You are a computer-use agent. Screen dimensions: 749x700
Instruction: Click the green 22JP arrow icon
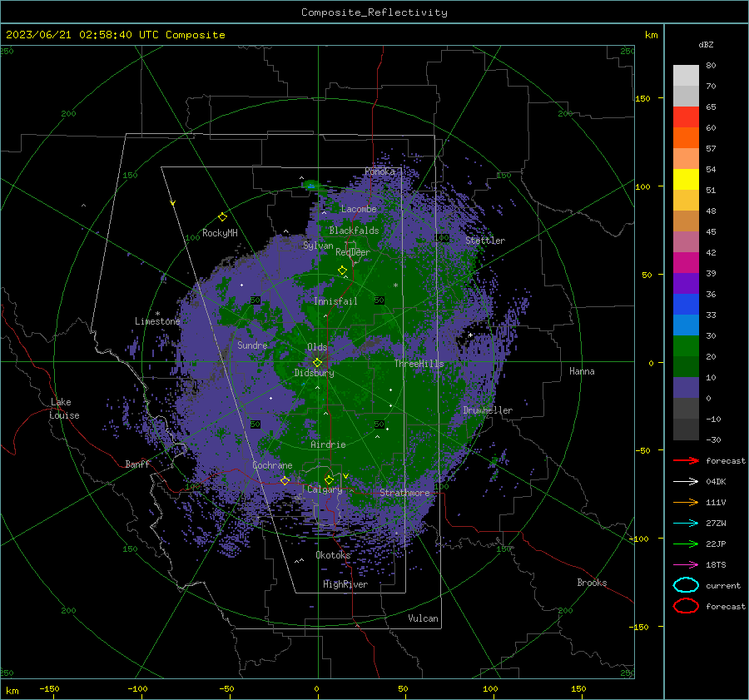686,544
